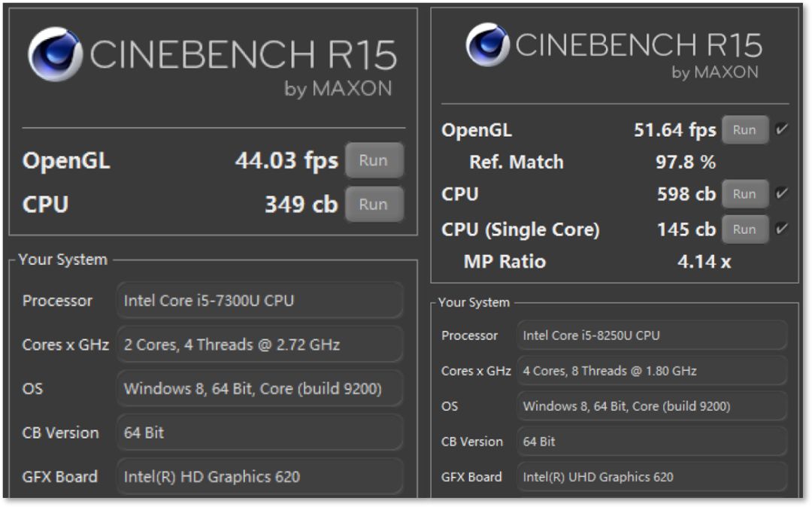Run the CPU test showing 598 cb

point(744,194)
